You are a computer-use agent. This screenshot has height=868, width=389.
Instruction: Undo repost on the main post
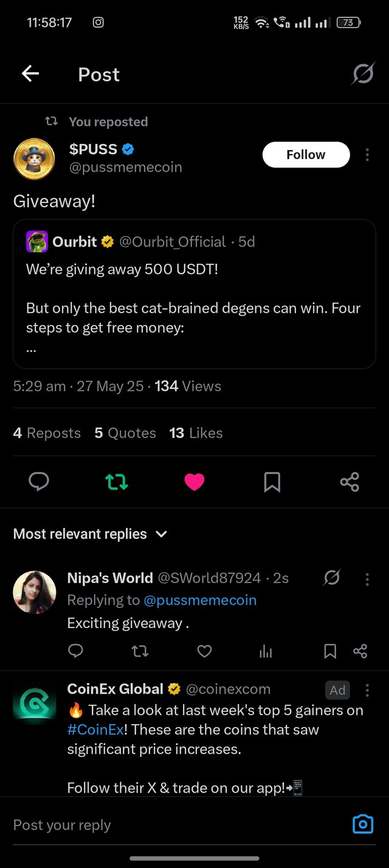[117, 482]
